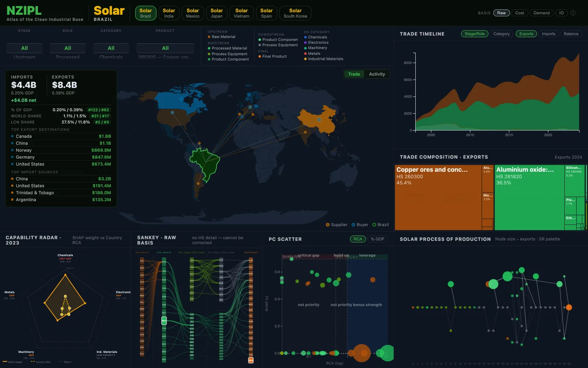The image size is (588, 368).
Task: Open the Stage filter dropdown
Action: click(x=24, y=48)
